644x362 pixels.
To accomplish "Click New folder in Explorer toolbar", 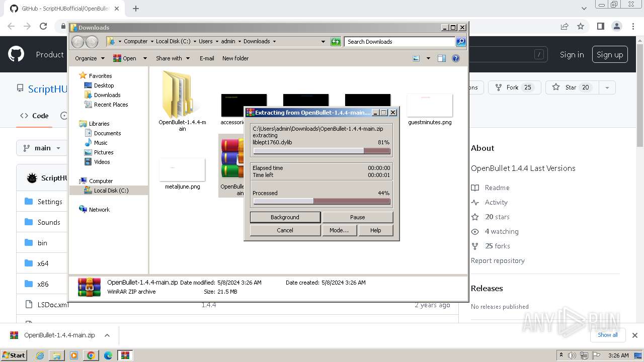I will point(235,58).
